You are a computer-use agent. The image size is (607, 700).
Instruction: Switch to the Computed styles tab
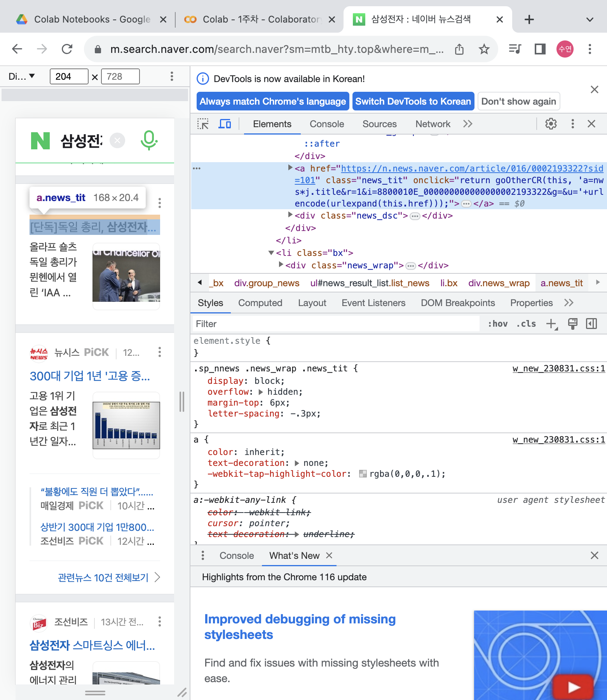coord(260,303)
